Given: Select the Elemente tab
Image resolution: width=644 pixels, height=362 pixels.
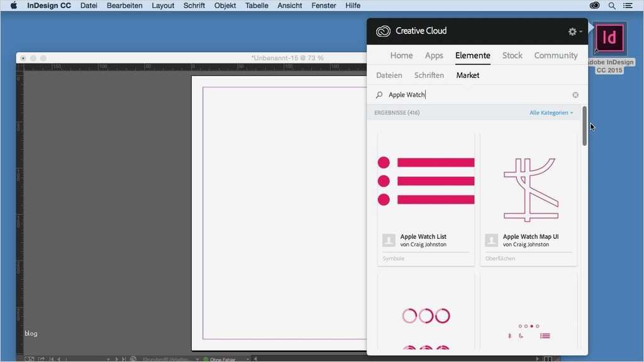Looking at the screenshot, I should click(x=473, y=55).
